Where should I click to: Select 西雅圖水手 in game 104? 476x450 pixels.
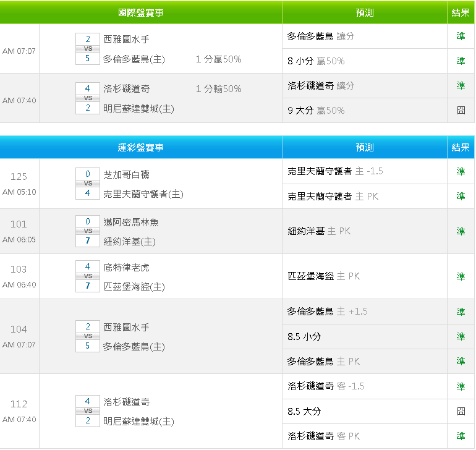pos(126,327)
